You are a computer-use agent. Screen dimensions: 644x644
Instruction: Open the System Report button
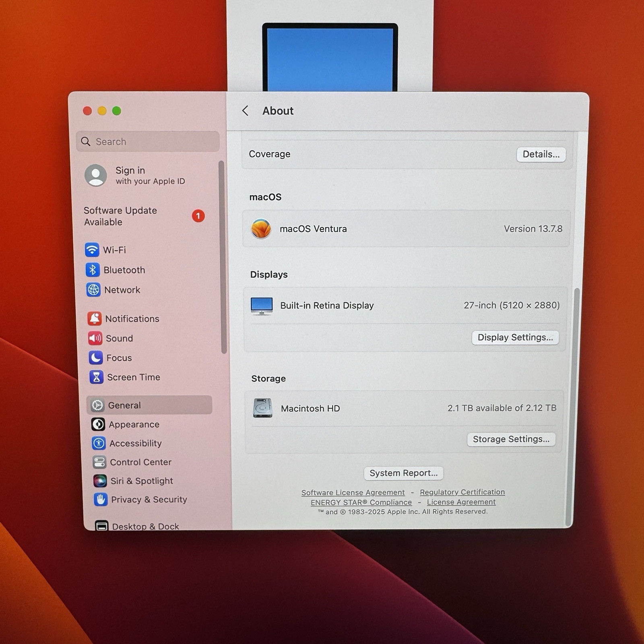click(403, 473)
